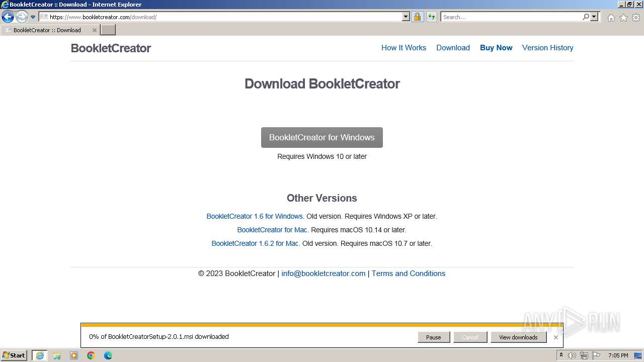Viewport: 644px width, 362px height.
Task: Click the download status message text
Action: pyautogui.click(x=159, y=337)
